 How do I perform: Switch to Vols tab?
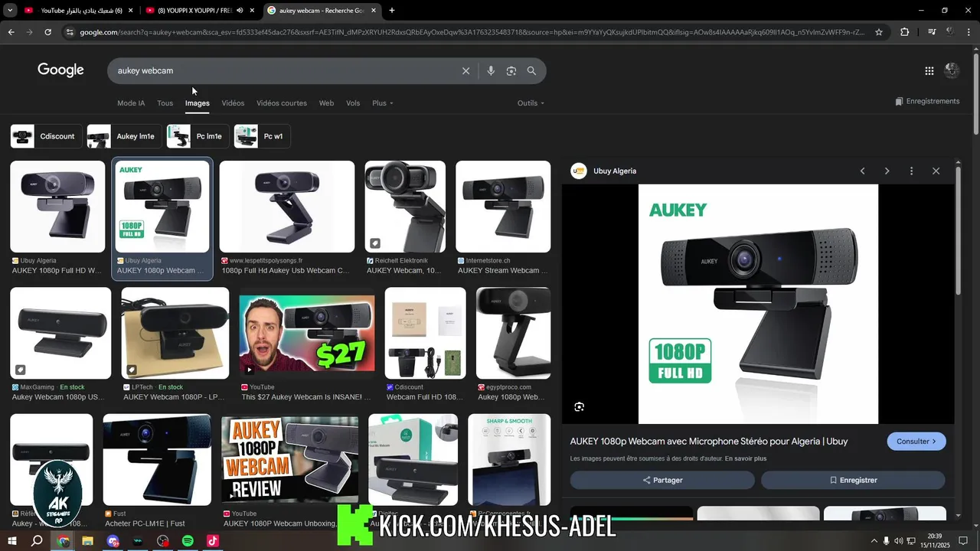point(353,103)
